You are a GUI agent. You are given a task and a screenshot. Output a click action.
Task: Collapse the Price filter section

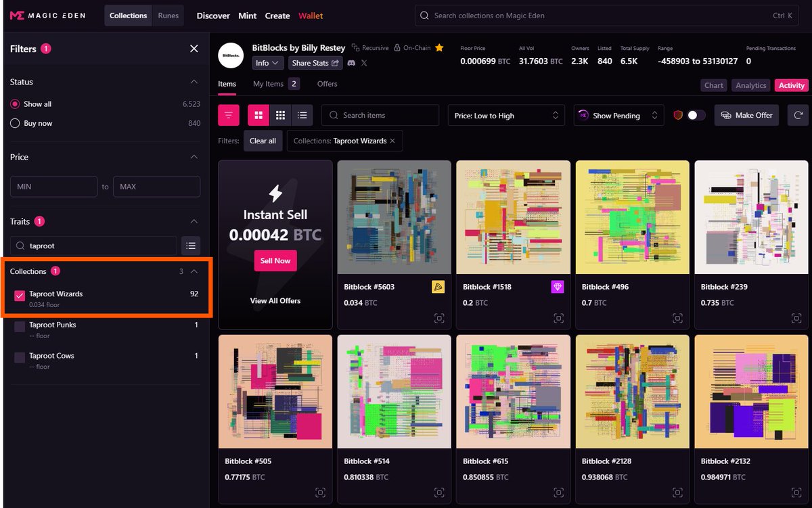tap(194, 157)
